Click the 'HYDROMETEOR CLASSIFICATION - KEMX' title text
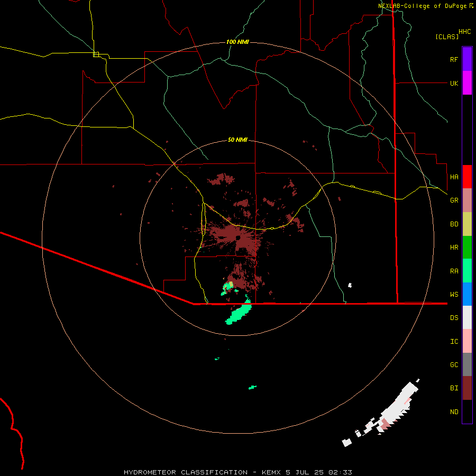Screen dimensions: 476x476 (x=202, y=472)
